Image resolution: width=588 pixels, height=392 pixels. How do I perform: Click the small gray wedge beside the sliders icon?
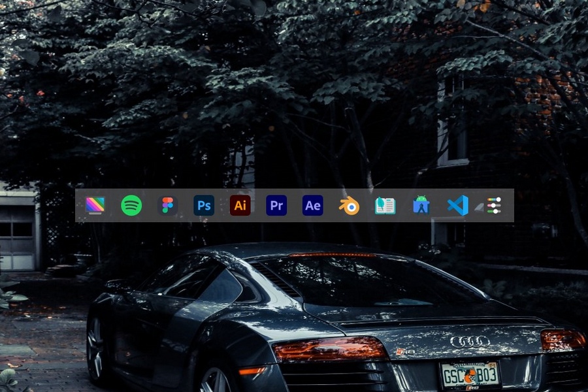pyautogui.click(x=479, y=207)
